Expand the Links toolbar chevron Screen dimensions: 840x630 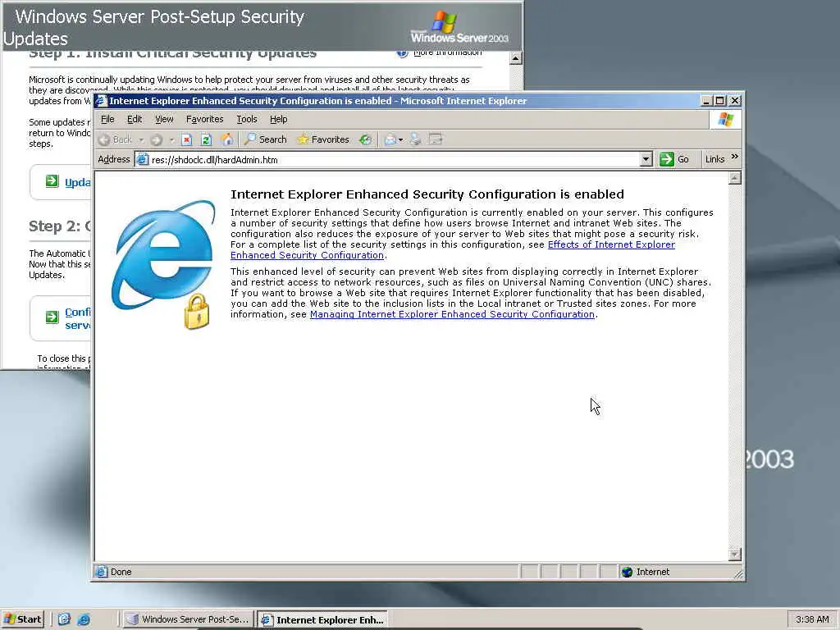coord(734,157)
